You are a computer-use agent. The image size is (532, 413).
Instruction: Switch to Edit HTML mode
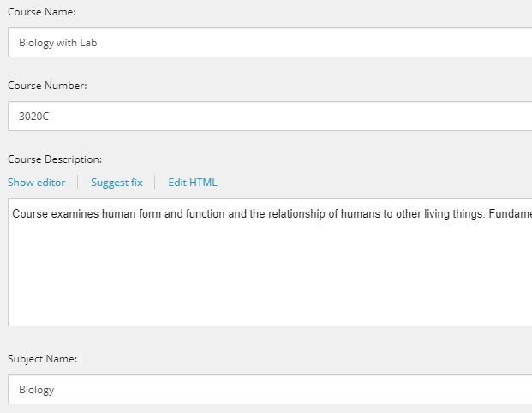pyautogui.click(x=193, y=183)
